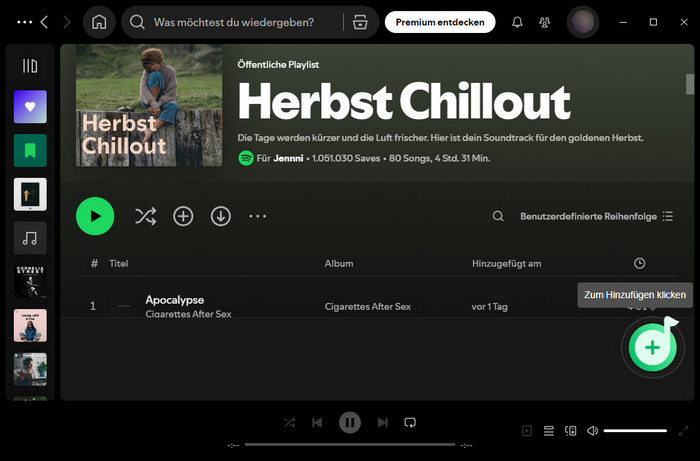Click the volume slider
The height and width of the screenshot is (461, 700).
pyautogui.click(x=635, y=431)
